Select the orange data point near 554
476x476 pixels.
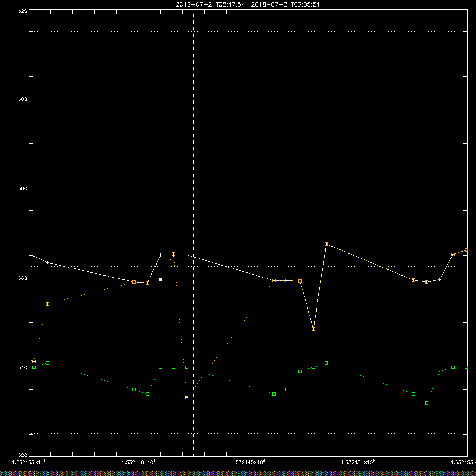[x=47, y=304]
